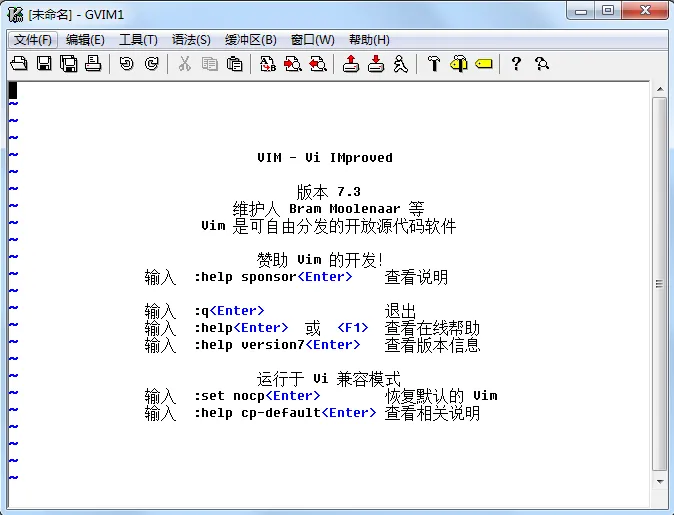
Task: Click the '查看在线帮助' text
Action: tap(432, 328)
